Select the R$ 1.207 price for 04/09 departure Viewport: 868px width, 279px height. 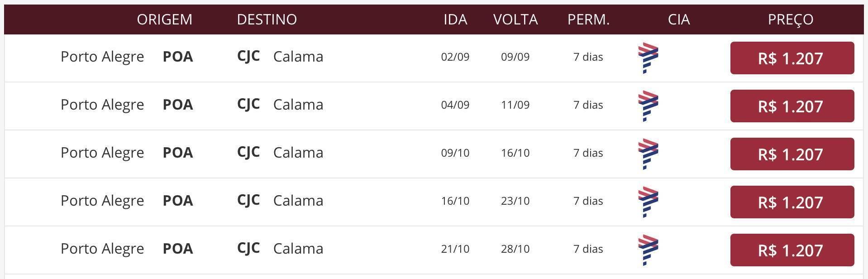tap(792, 106)
